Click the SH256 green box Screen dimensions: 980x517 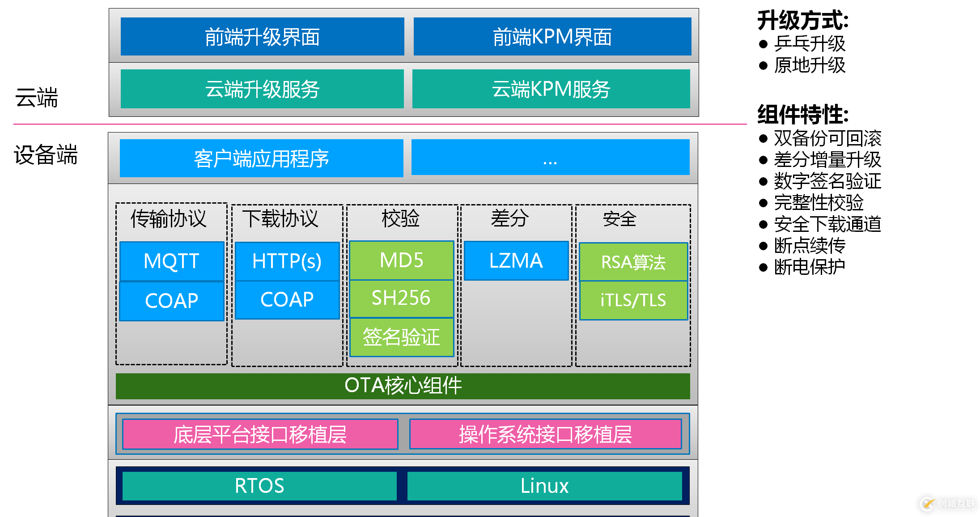[401, 298]
